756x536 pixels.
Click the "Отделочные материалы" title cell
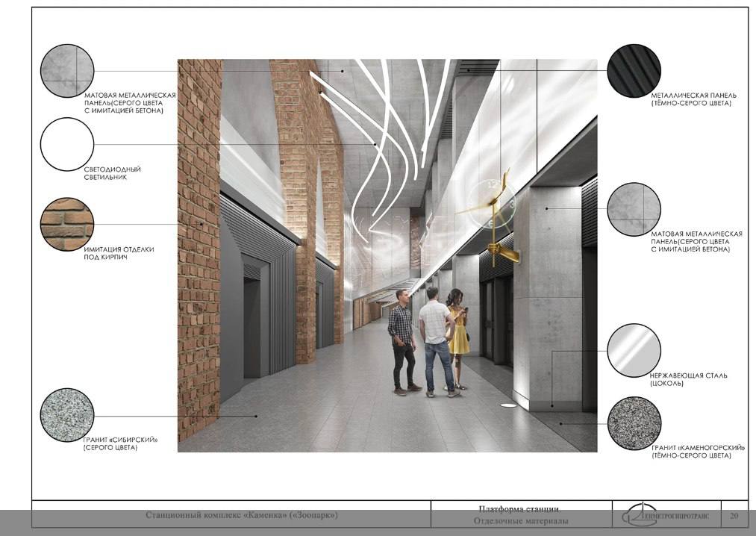pyautogui.click(x=520, y=520)
